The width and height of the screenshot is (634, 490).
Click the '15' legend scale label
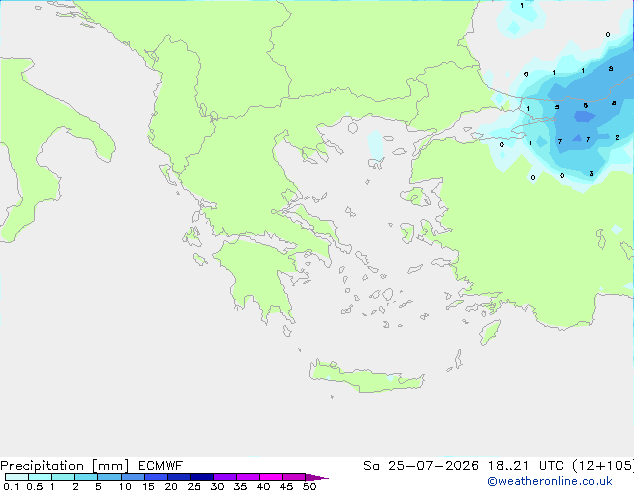148,486
